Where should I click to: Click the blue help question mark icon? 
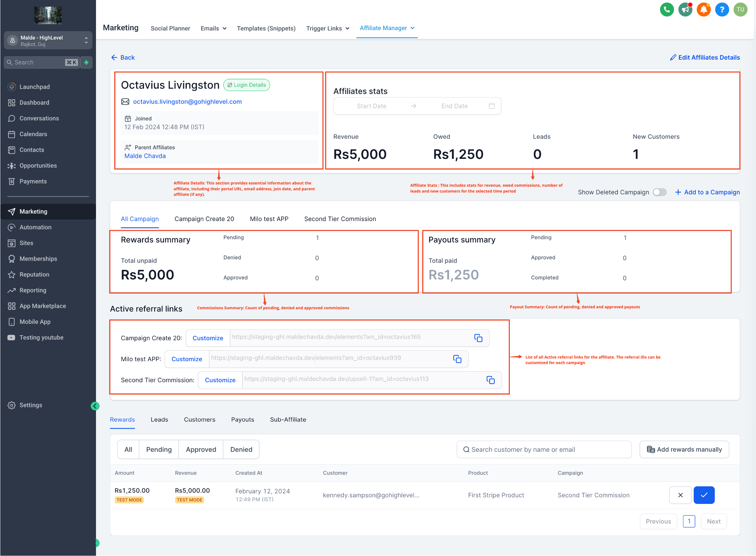722,9
